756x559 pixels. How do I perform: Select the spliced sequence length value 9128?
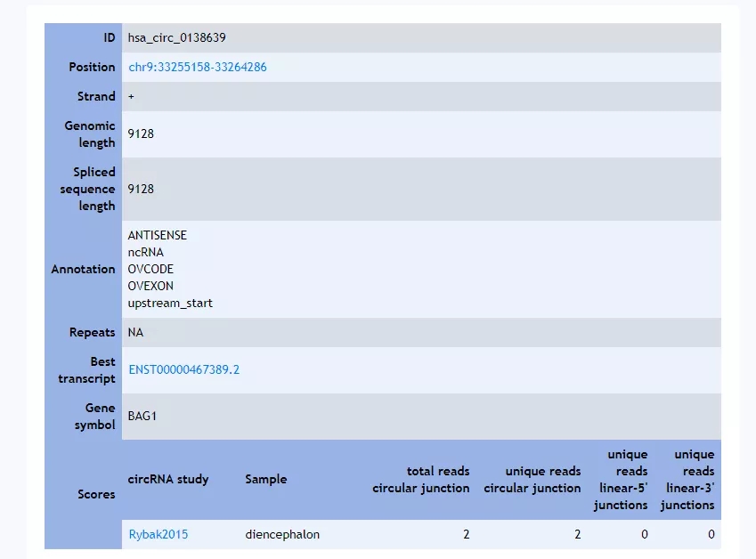point(141,189)
